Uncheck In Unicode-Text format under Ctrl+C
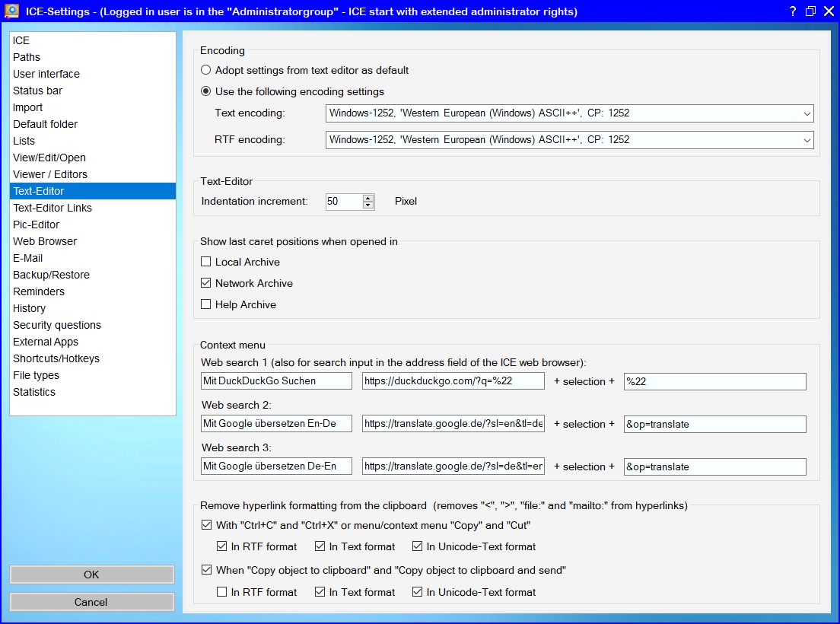 tap(418, 546)
